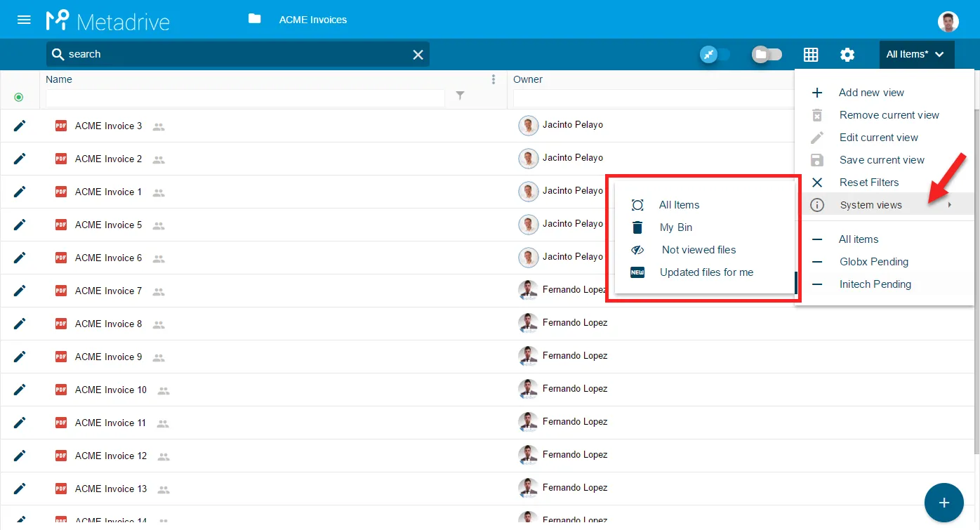This screenshot has height=530, width=980.
Task: Open ACME Invoice 1 file
Action: pos(108,192)
